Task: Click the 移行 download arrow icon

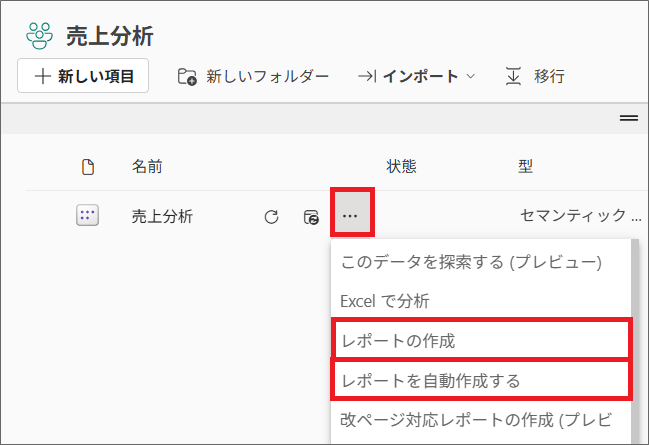Action: click(x=513, y=76)
